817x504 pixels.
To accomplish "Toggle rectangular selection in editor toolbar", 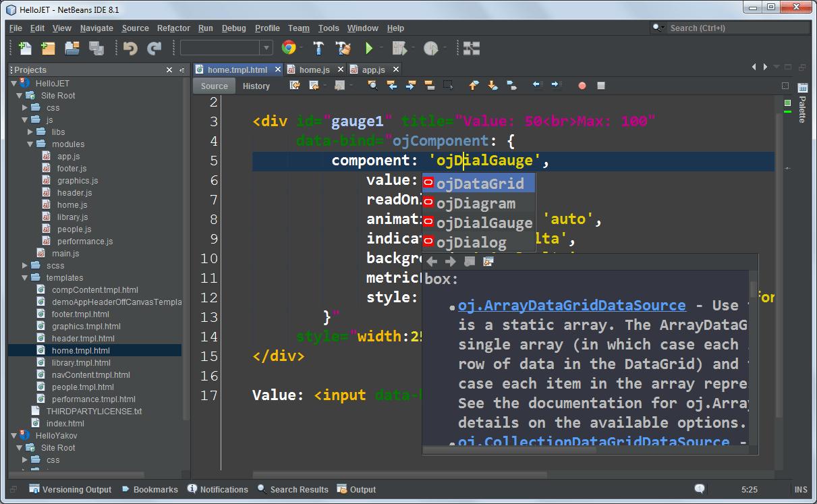I will [447, 86].
